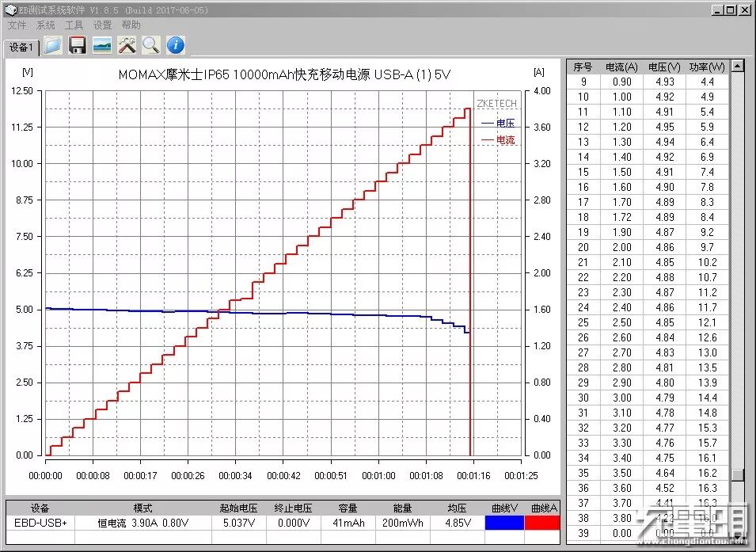The image size is (756, 552).
Task: Click the 电流(A) column header
Action: click(621, 67)
